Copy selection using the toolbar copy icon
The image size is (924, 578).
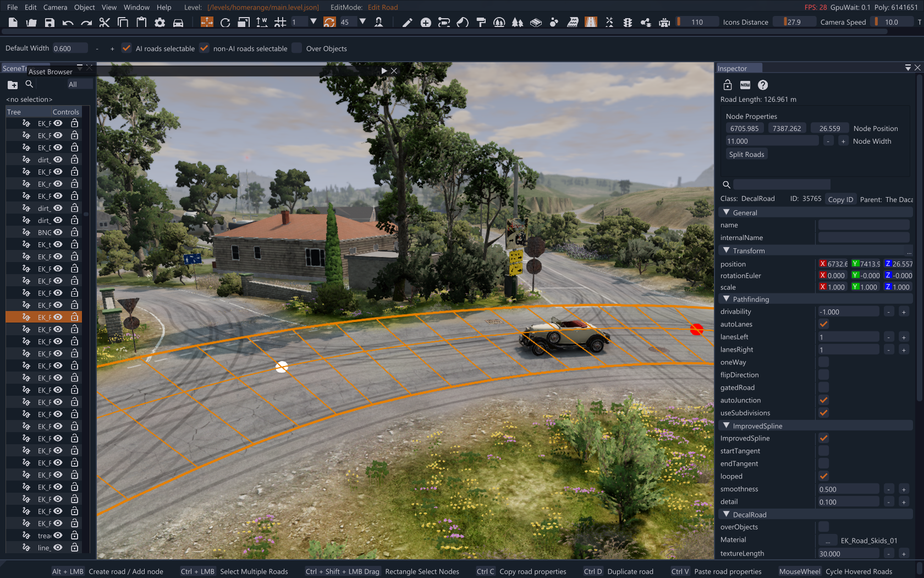tap(123, 23)
